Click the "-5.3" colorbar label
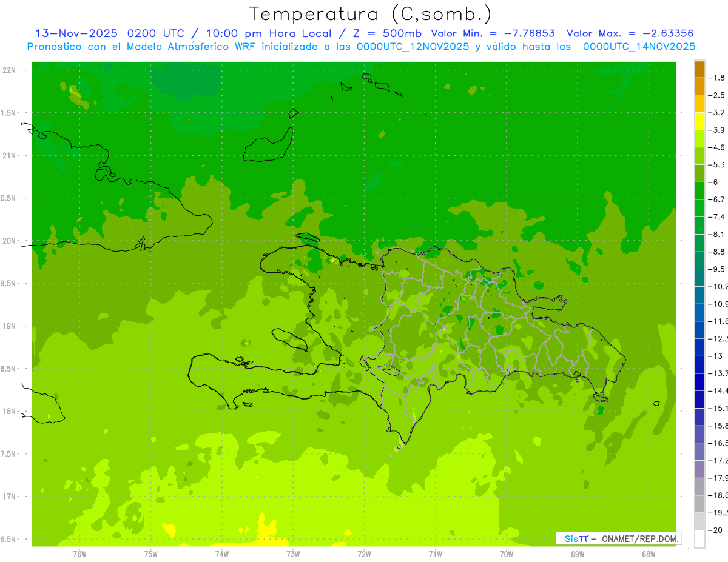The height and width of the screenshot is (562, 728). tap(716, 165)
